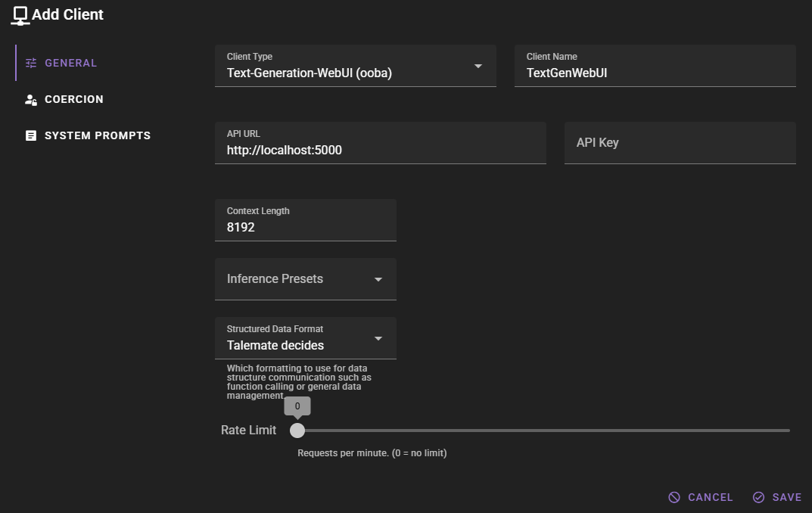Open the Client Type dropdown
812x513 pixels.
click(x=355, y=66)
